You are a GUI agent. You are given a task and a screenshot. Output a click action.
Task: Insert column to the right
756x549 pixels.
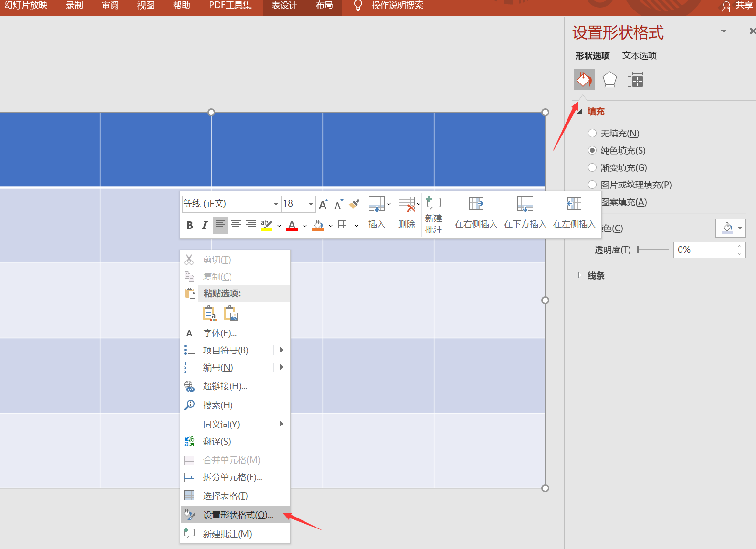point(476,212)
